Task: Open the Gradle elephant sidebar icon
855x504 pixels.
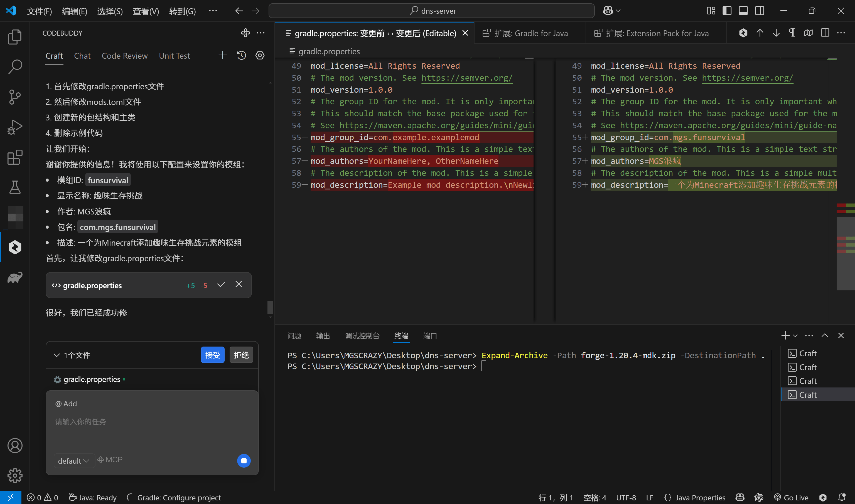Action: point(15,278)
